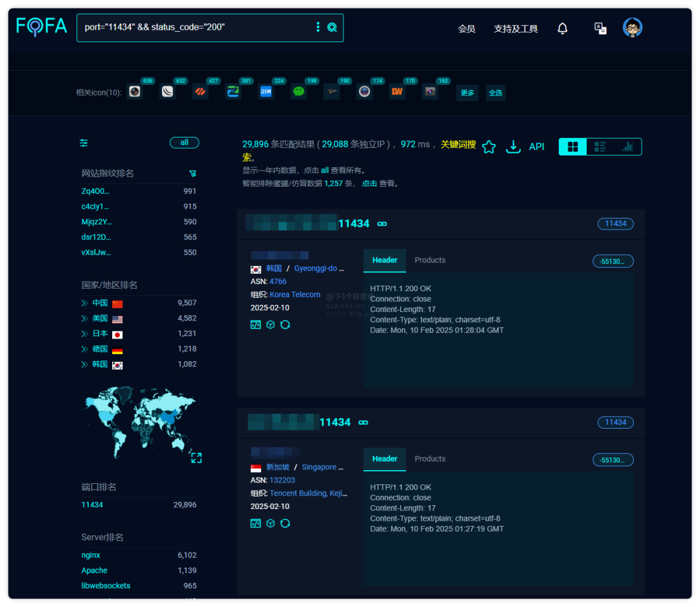Open the three-dot options in search box
The image size is (700, 607).
pyautogui.click(x=318, y=27)
